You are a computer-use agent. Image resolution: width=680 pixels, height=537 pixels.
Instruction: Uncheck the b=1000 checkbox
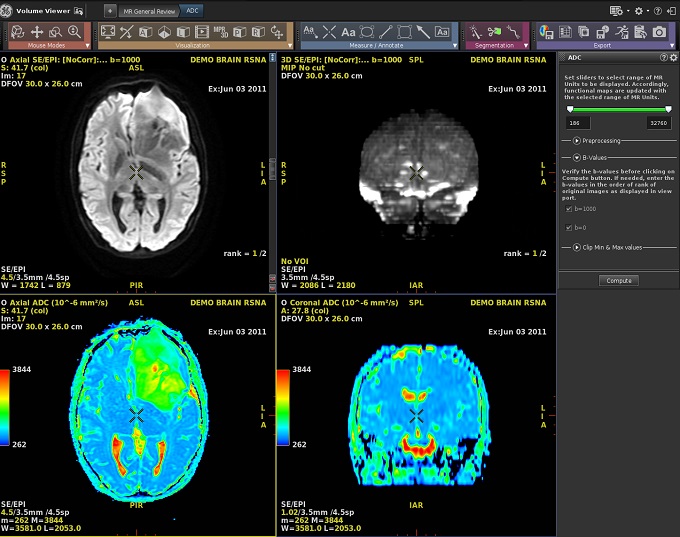[x=569, y=209]
